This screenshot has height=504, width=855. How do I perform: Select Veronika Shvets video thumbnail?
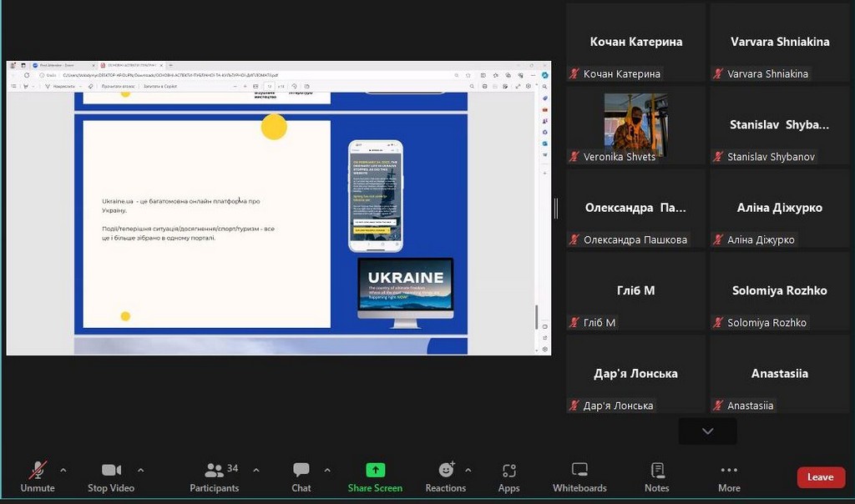click(x=635, y=125)
